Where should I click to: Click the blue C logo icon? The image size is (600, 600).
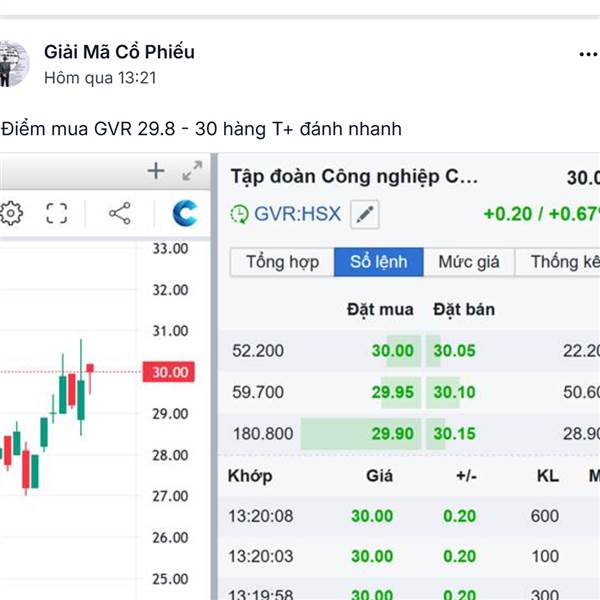point(185,213)
